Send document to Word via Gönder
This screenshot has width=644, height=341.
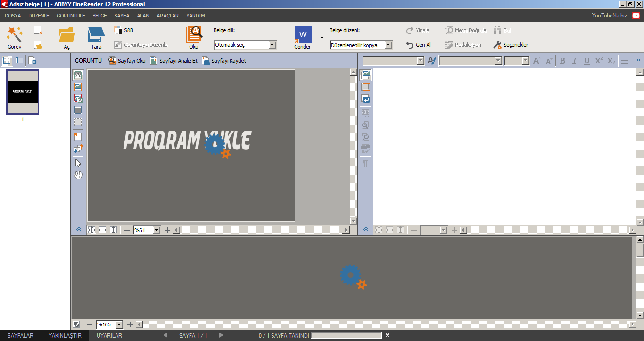click(x=303, y=38)
